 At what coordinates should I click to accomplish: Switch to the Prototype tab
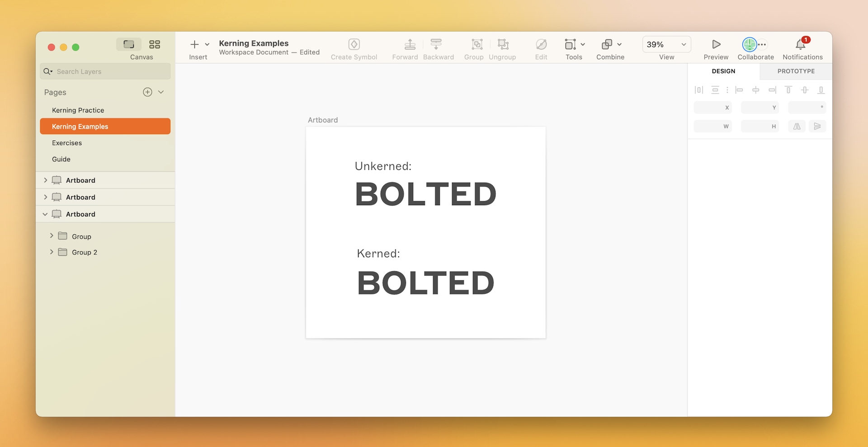pyautogui.click(x=796, y=71)
